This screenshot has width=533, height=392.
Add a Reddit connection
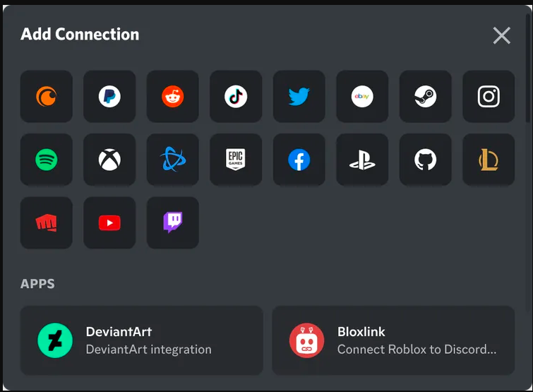173,96
